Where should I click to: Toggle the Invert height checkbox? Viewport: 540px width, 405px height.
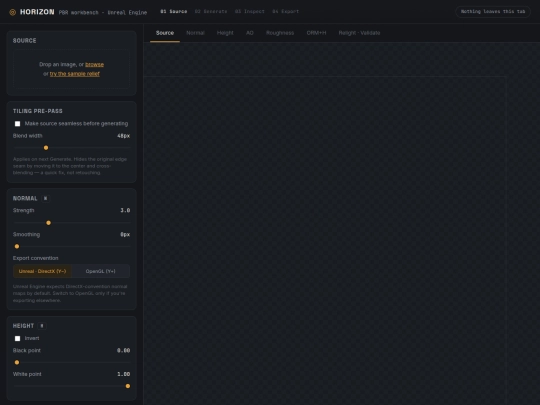click(x=18, y=339)
